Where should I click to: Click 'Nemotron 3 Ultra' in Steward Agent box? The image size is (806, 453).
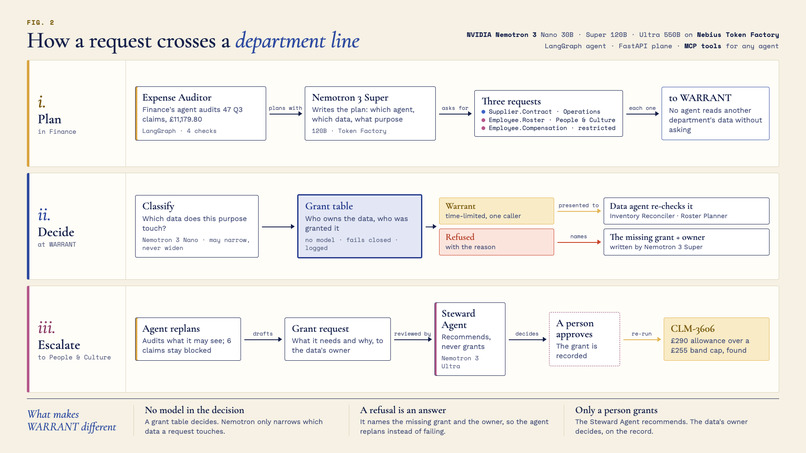pos(460,362)
